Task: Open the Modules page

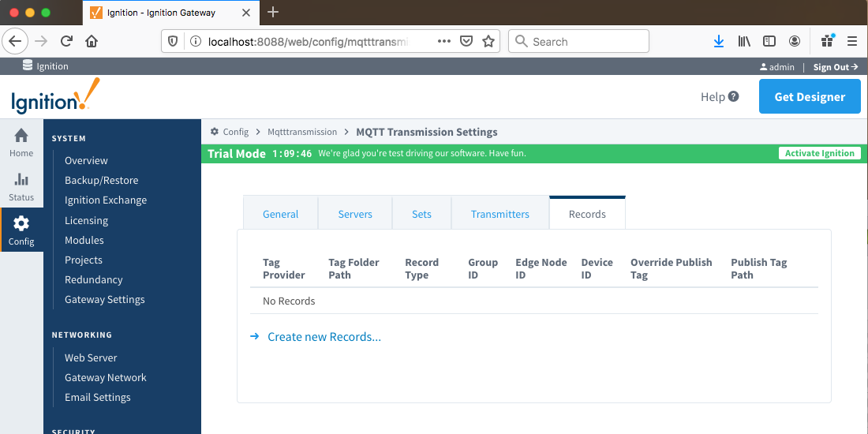Action: [84, 240]
